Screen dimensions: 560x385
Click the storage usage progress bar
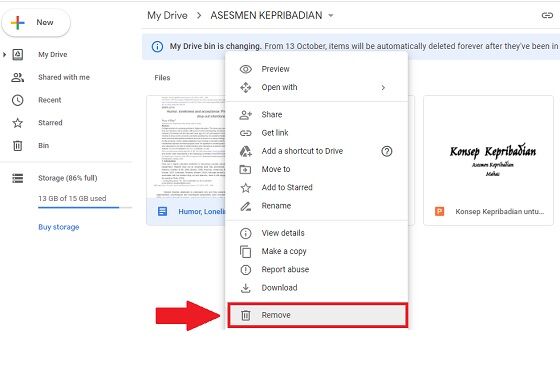click(x=85, y=207)
